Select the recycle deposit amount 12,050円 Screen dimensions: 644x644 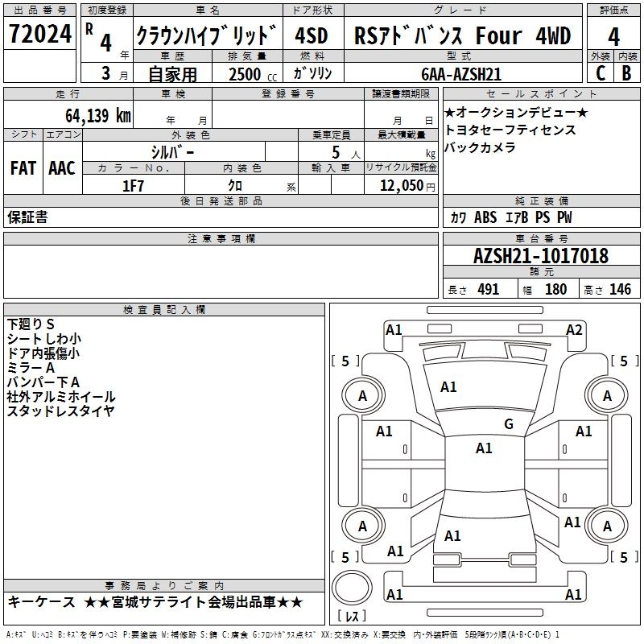click(401, 186)
